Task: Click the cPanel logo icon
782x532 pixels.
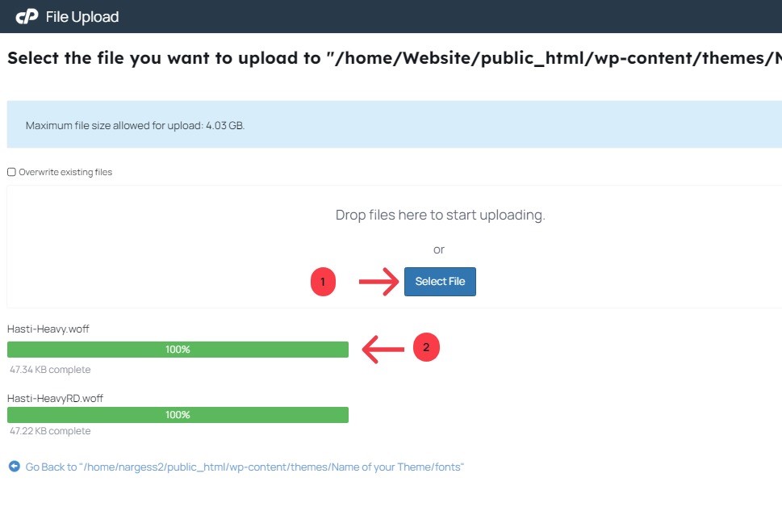Action: (27, 16)
